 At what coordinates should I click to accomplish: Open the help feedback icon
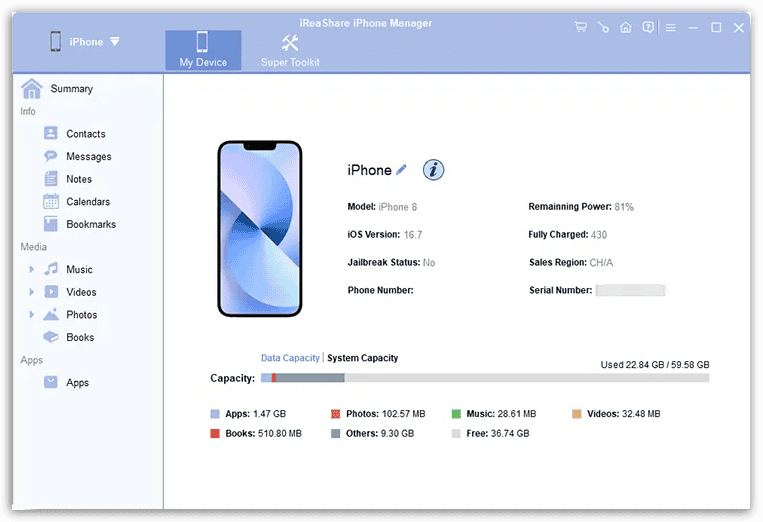click(648, 27)
